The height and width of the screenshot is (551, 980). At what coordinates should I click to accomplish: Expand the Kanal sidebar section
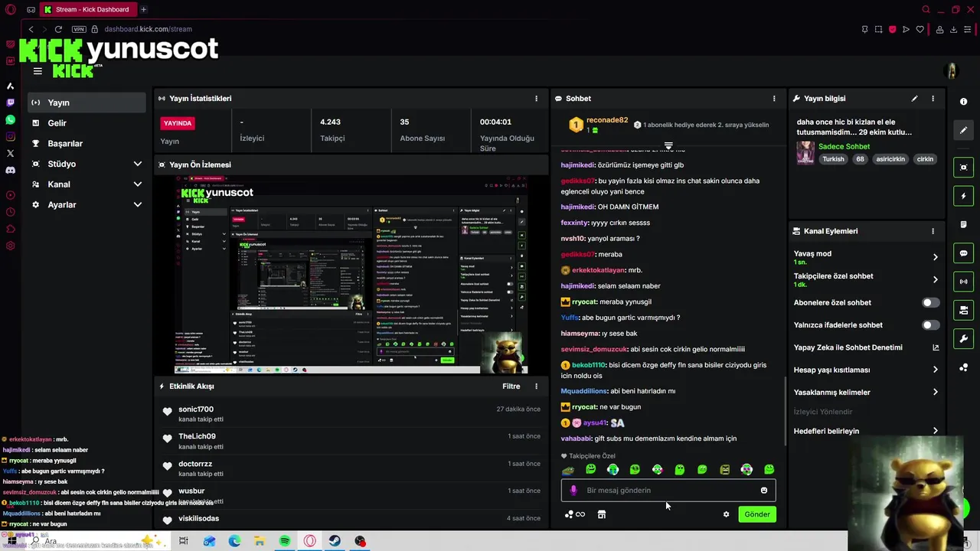(x=138, y=184)
